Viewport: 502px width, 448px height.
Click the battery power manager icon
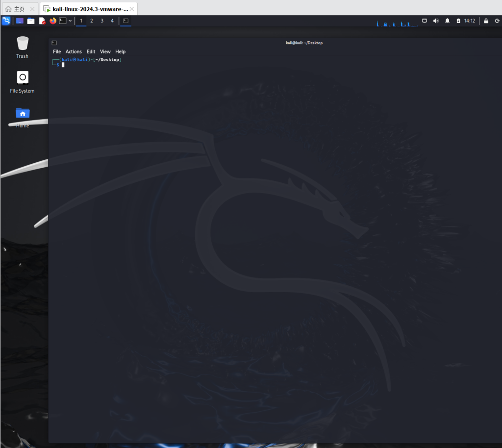tap(458, 21)
